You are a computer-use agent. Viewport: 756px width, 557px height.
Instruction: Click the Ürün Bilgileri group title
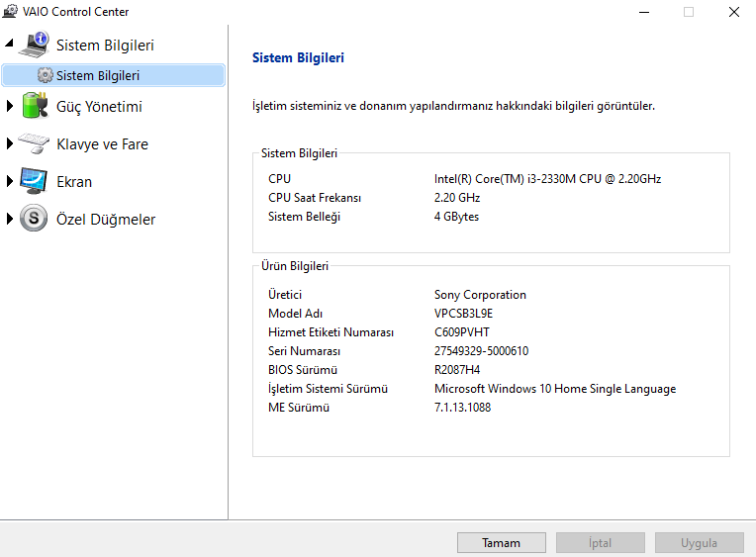295,266
